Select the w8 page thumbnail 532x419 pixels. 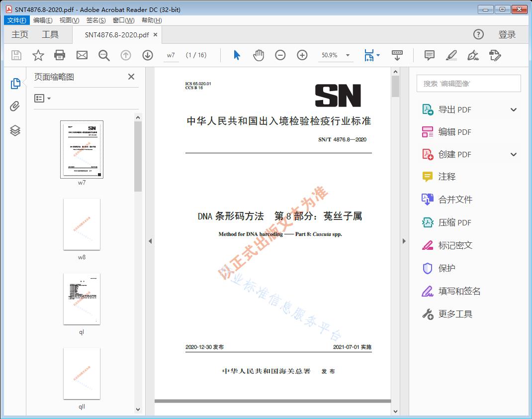82,224
